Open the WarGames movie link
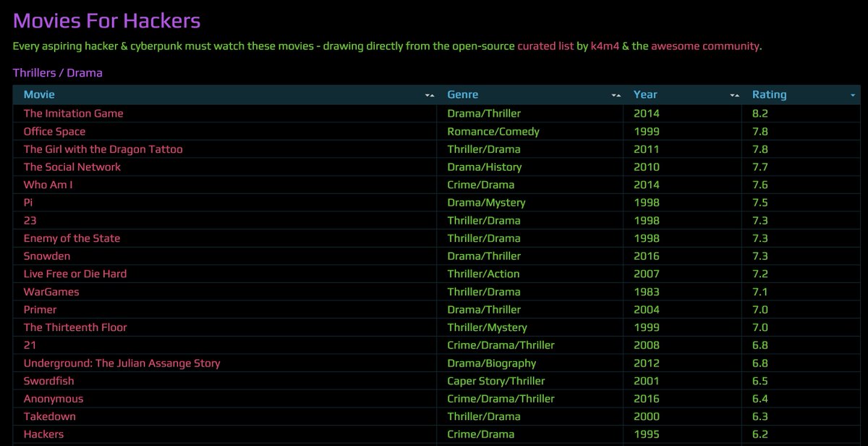 (51, 292)
